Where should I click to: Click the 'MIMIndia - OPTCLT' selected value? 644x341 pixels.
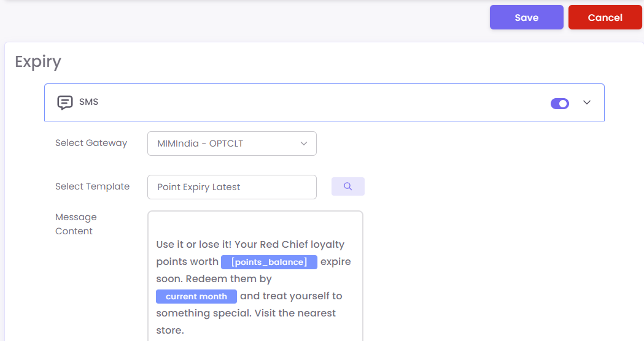(x=200, y=144)
